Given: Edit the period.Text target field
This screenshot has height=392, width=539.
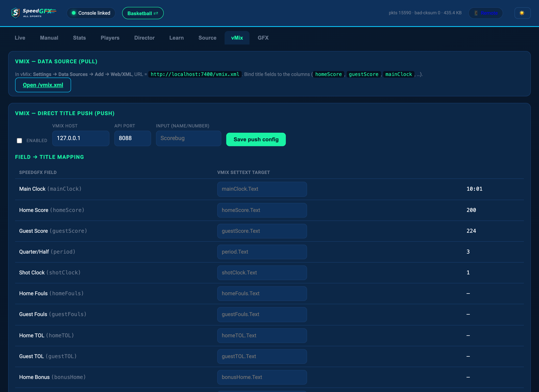Looking at the screenshot, I should [262, 252].
